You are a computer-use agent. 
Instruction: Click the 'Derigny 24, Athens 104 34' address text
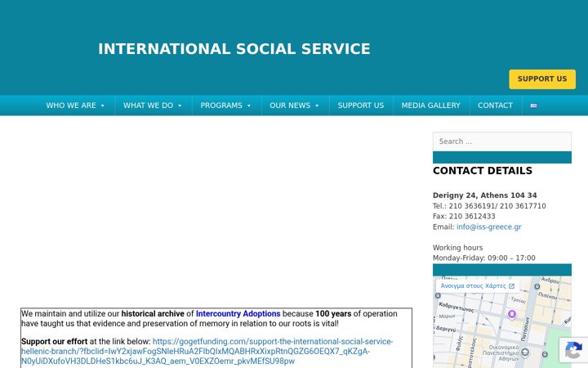tap(484, 195)
